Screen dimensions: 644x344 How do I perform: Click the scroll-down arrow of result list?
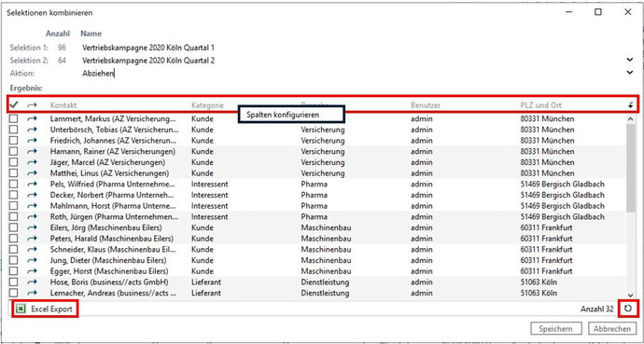(631, 295)
